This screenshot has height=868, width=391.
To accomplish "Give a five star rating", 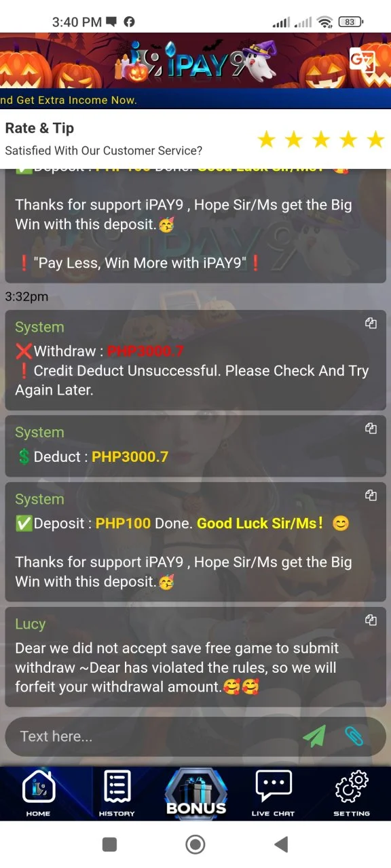I will (x=375, y=140).
